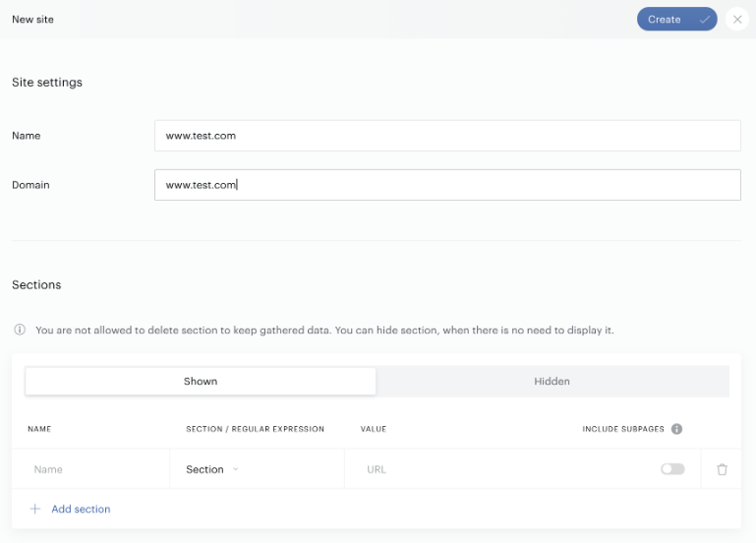Click the Value column header
This screenshot has height=543, width=756.
coord(374,429)
